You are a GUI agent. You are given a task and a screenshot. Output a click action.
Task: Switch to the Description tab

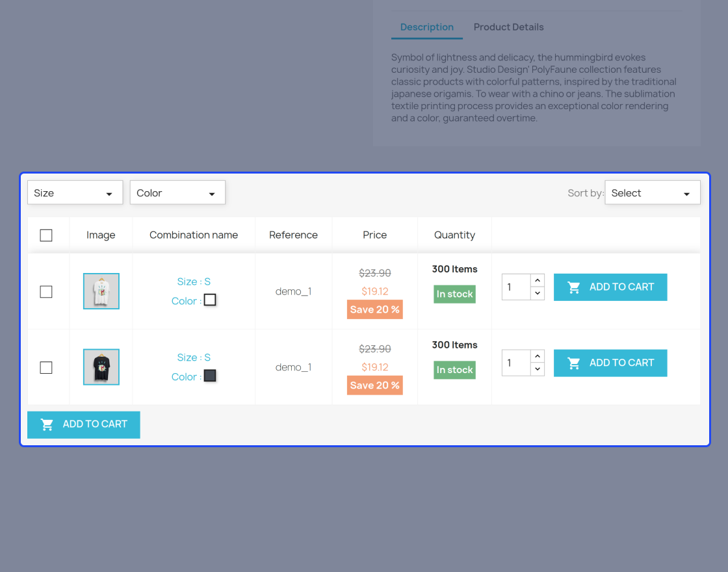[x=426, y=27]
